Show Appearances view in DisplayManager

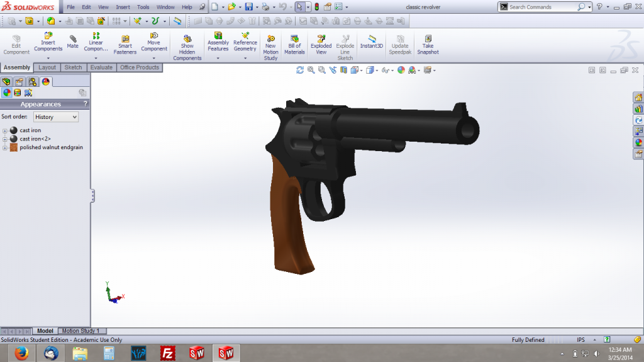click(6, 93)
